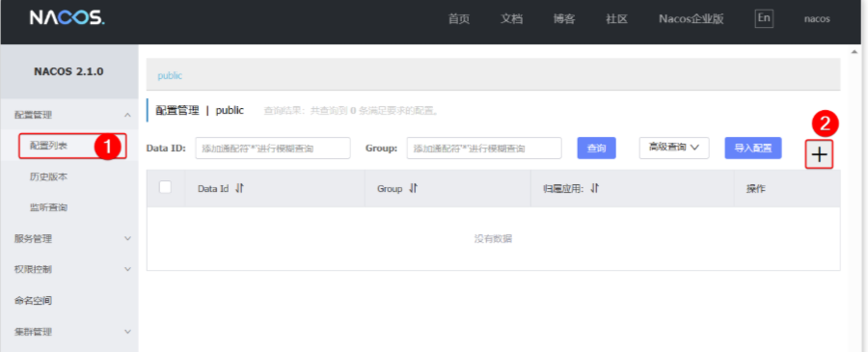Focus the Group search field
This screenshot has height=352, width=868.
484,148
